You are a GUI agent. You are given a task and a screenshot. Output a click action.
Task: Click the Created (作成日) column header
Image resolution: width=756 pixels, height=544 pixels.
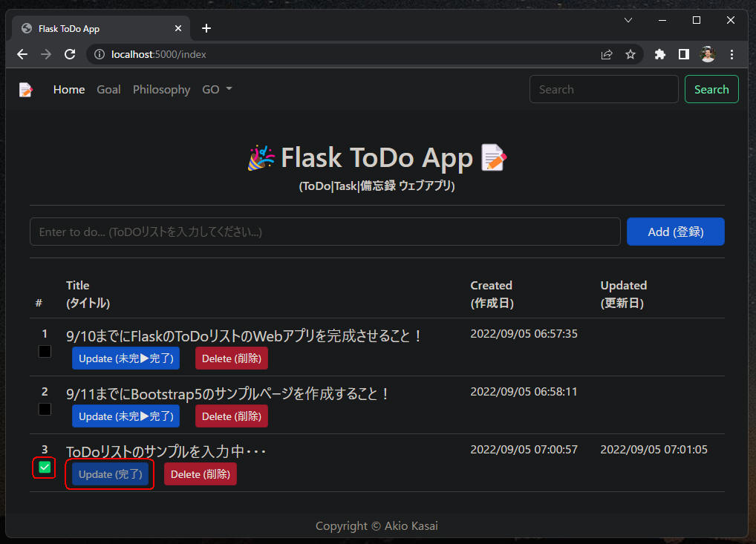click(x=492, y=294)
